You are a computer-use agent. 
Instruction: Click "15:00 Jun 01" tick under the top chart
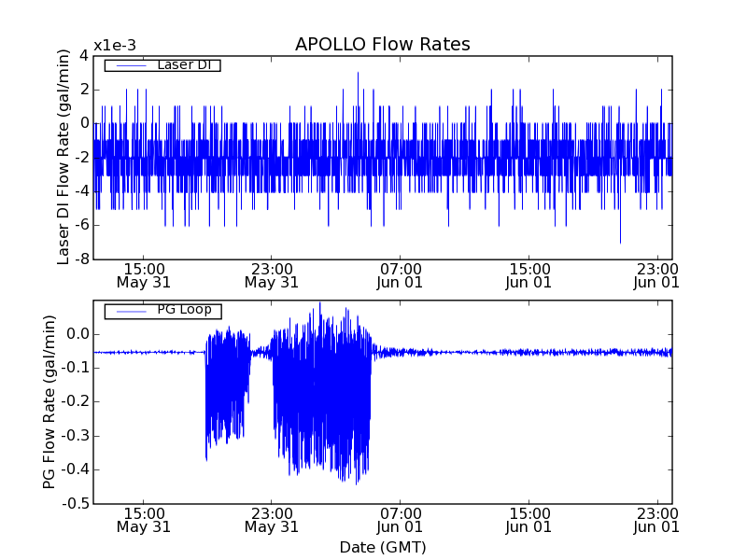click(529, 274)
